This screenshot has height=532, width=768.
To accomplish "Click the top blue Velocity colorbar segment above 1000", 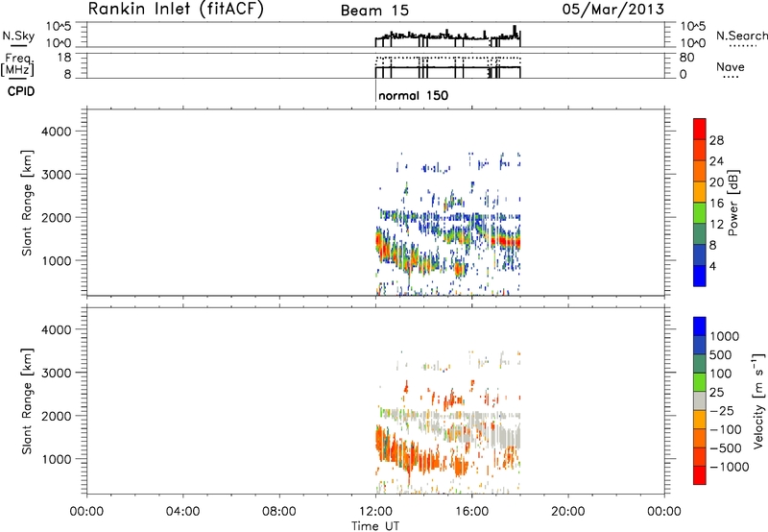I will (700, 326).
